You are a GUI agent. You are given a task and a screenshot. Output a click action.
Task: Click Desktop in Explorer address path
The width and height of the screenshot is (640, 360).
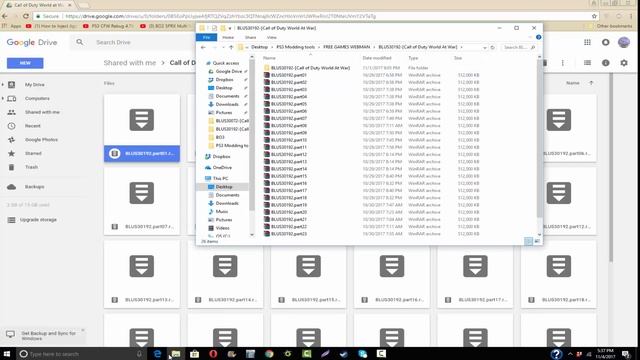click(x=260, y=47)
